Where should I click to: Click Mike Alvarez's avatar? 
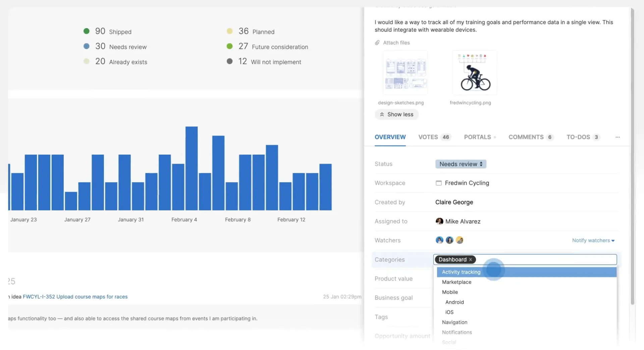point(439,221)
